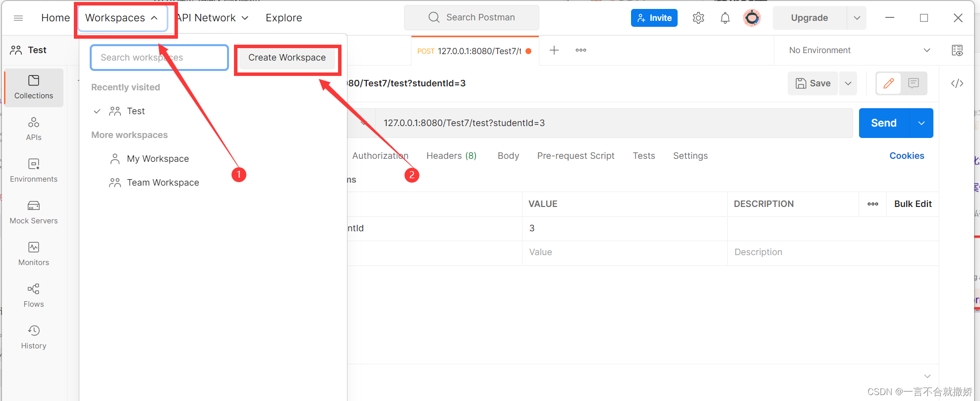Open Collections in the sidebar
The image size is (980, 401).
(x=34, y=87)
